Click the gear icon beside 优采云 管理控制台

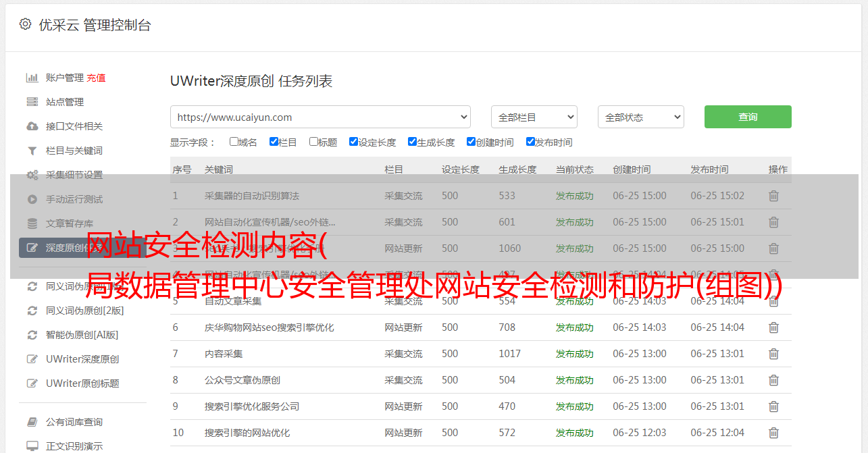tap(25, 24)
